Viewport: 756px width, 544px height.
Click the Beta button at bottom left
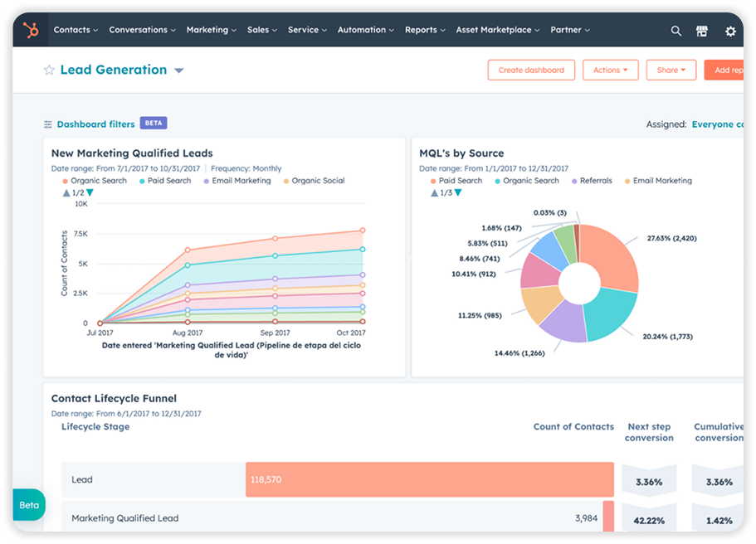point(29,505)
